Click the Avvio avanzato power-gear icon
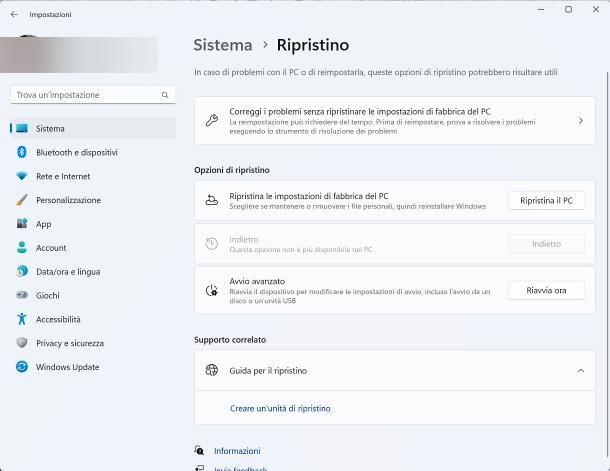Viewport: 610px width, 471px height. 212,290
